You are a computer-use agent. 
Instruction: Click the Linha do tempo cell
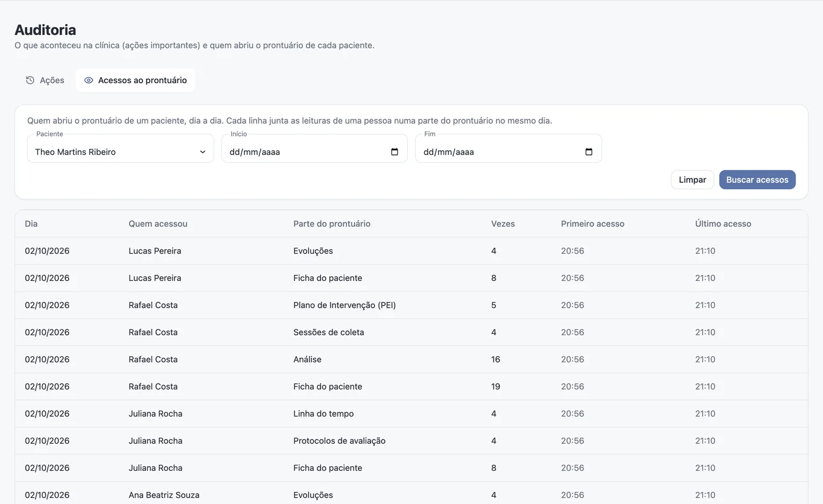coord(323,414)
